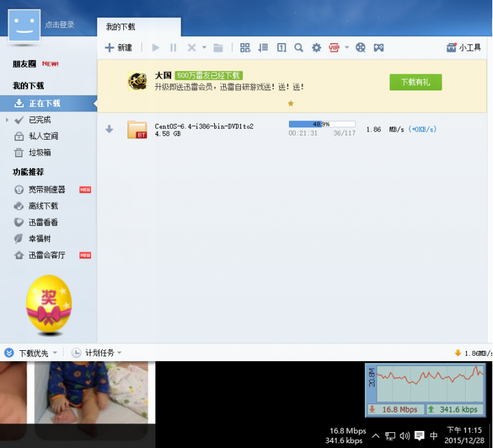This screenshot has width=493, height=448.
Task: Click the prize egg 奖 icon
Action: (49, 304)
